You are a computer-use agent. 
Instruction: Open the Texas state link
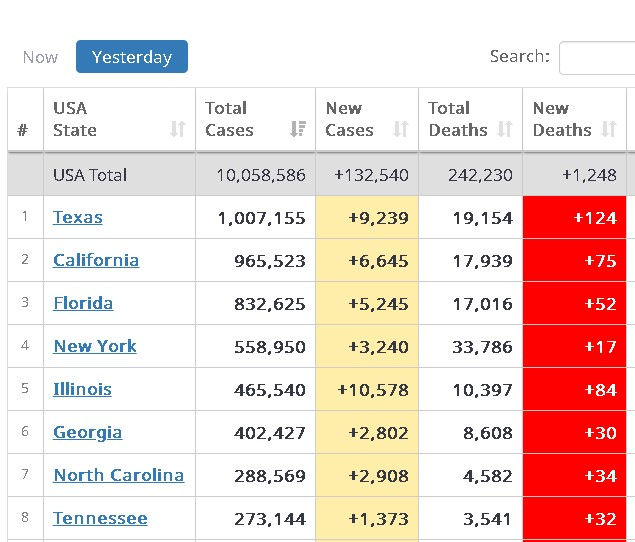(x=78, y=217)
